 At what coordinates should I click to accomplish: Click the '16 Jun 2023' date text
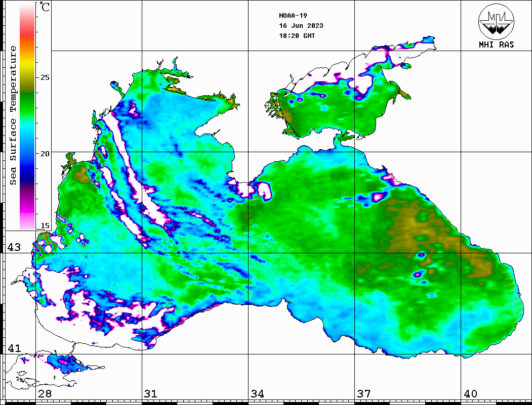(x=301, y=26)
